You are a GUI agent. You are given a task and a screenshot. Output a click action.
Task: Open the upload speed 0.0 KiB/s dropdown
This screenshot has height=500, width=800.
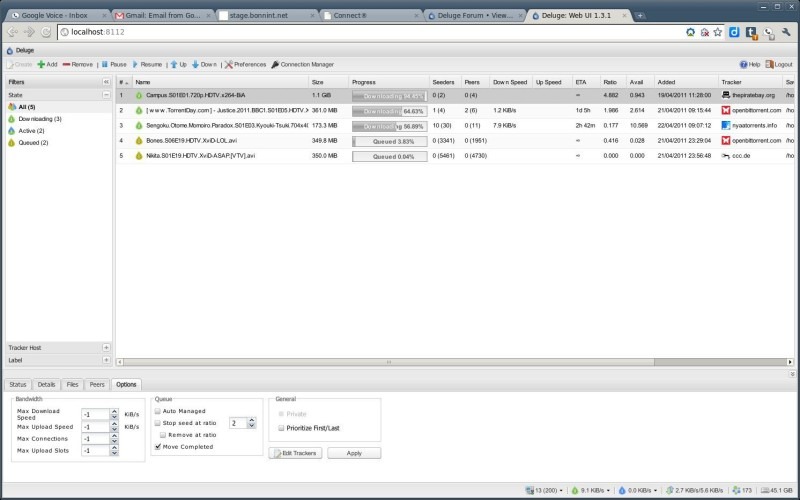tap(637, 490)
